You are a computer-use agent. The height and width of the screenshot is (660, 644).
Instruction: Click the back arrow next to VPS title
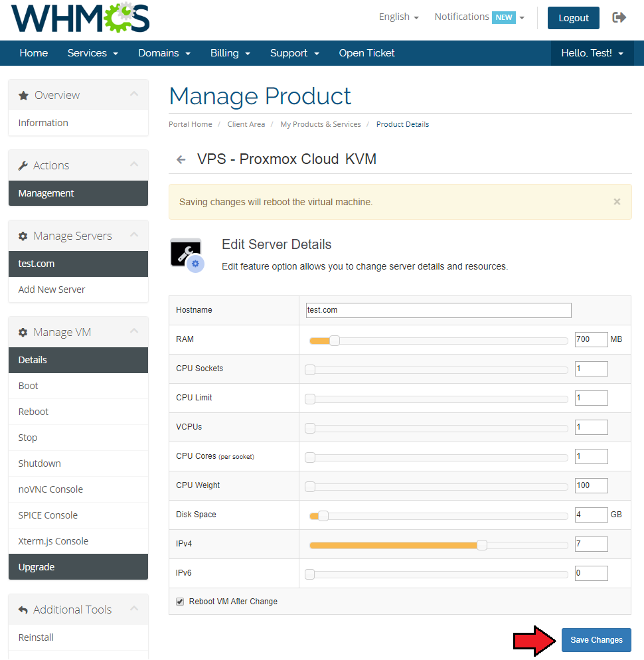point(181,159)
